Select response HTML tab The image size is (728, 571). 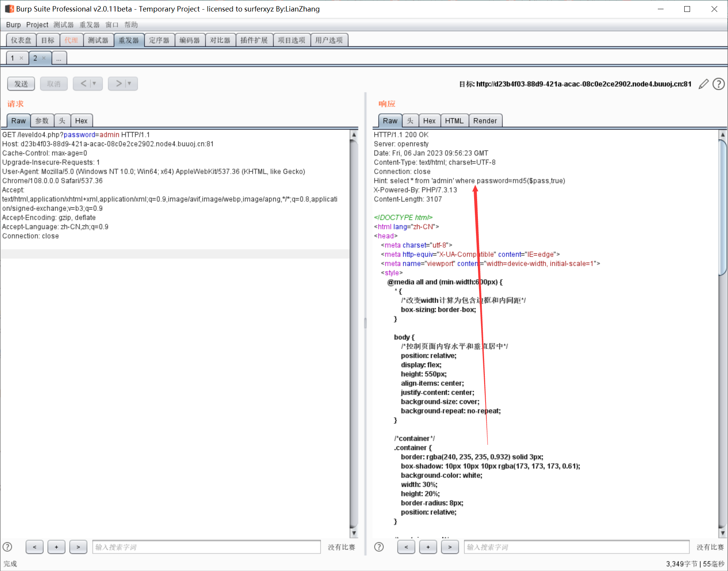[455, 121]
